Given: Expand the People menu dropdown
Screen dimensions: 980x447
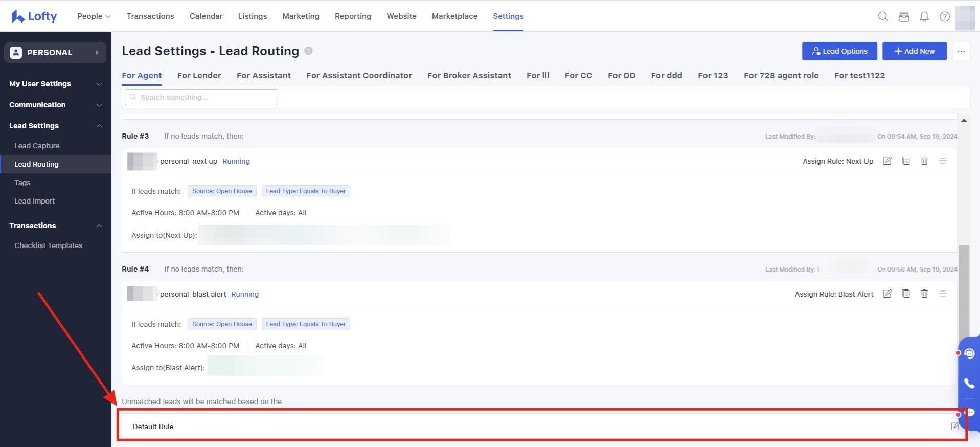Looking at the screenshot, I should tap(94, 16).
